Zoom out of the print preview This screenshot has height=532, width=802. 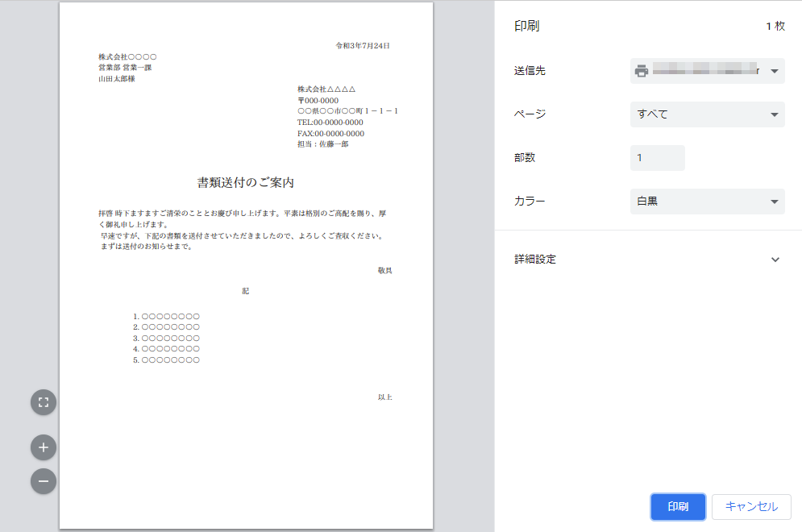pos(44,481)
